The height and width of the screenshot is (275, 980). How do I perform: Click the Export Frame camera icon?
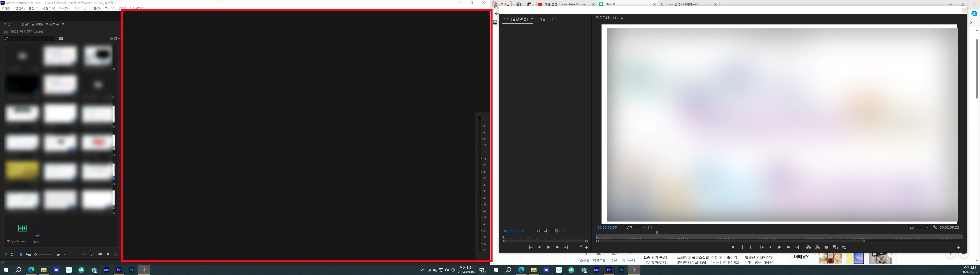(826, 247)
